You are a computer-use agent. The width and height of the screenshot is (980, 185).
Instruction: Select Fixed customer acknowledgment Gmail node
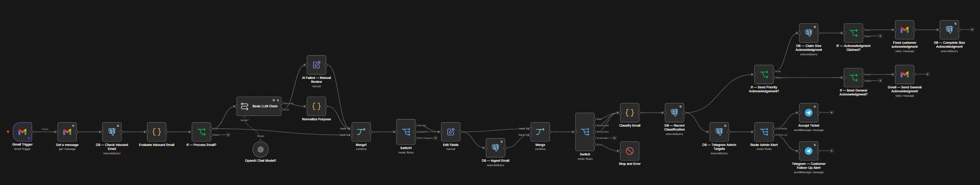coord(904,30)
